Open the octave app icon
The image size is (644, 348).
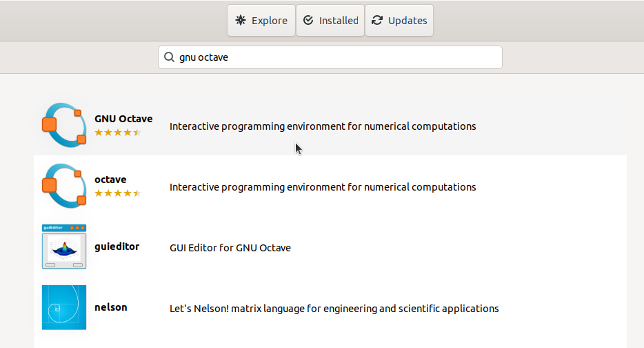tap(64, 186)
